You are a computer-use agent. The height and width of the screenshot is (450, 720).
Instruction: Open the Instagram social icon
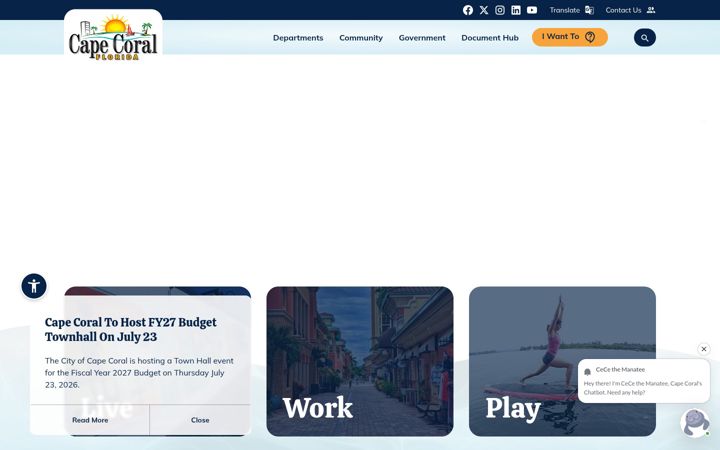[500, 10]
